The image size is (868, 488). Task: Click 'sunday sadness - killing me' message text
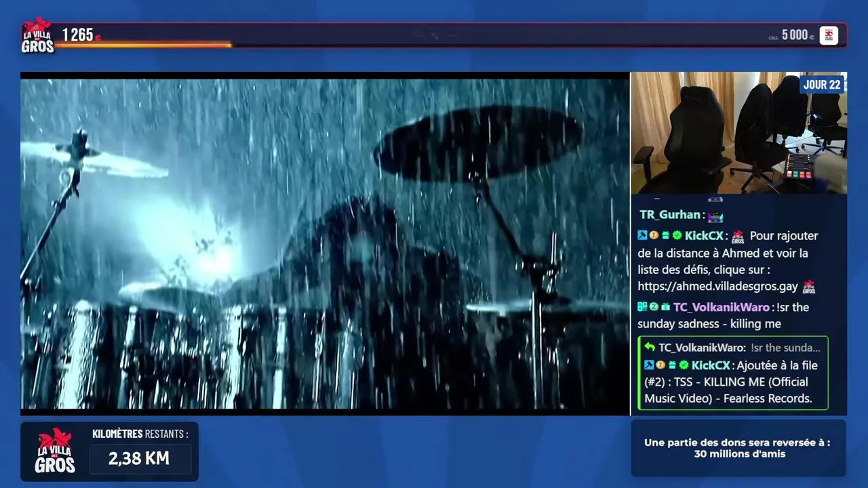[709, 324]
